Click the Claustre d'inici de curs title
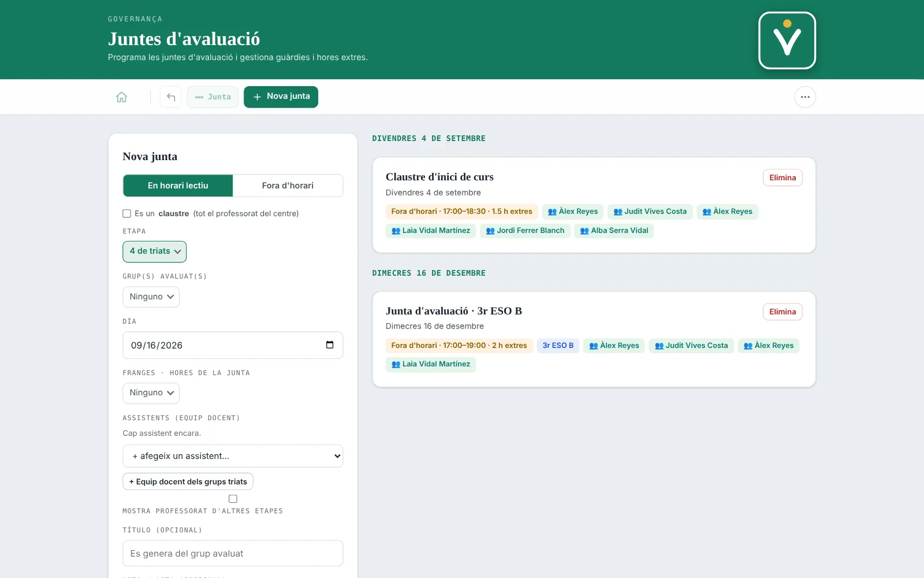This screenshot has height=578, width=924. [439, 177]
